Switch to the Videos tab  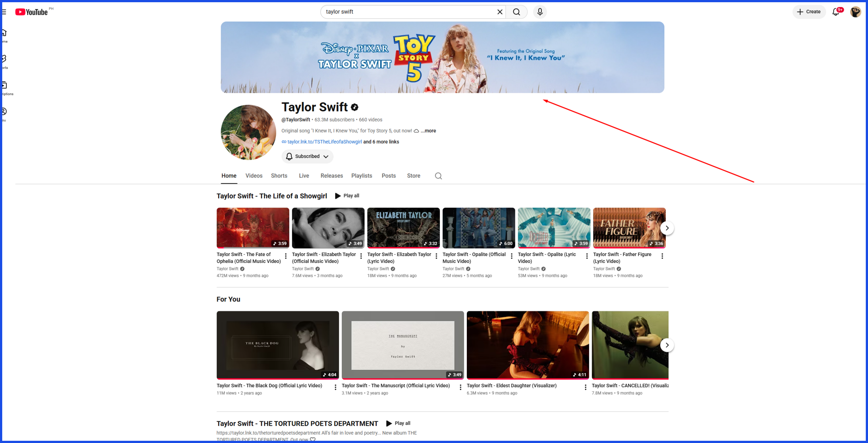coord(254,176)
